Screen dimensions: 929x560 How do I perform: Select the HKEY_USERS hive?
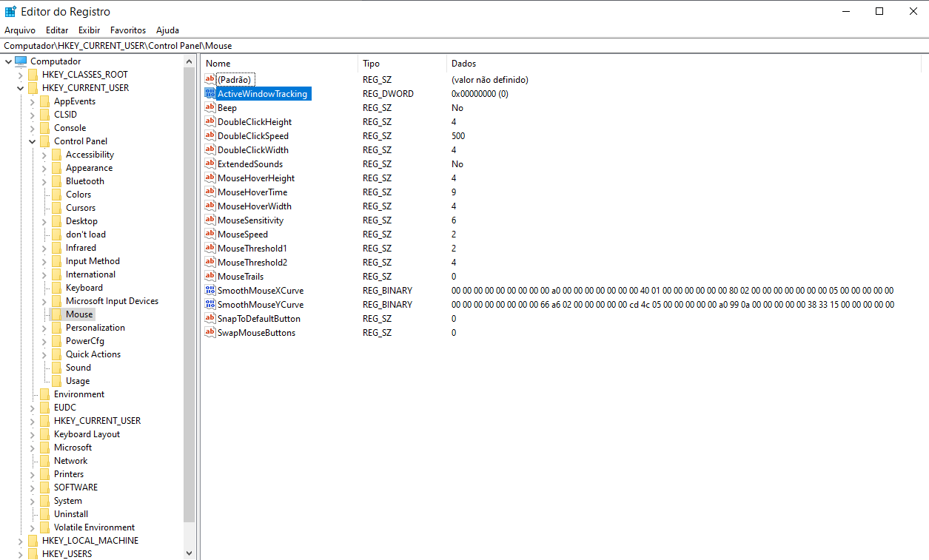(x=67, y=554)
